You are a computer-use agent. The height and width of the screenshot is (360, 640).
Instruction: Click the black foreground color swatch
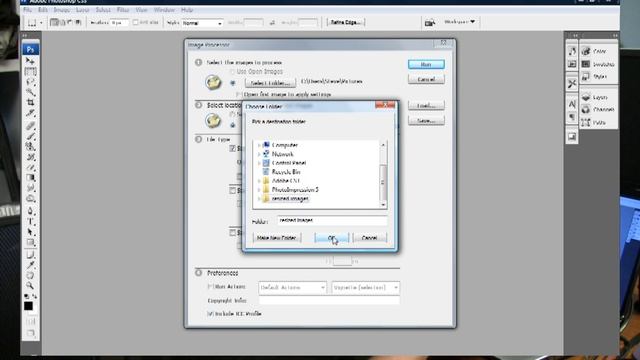[x=28, y=306]
